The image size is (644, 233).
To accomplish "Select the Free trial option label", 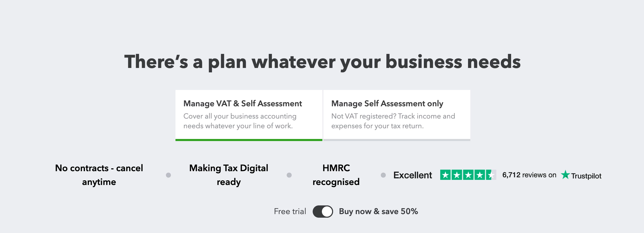I will click(290, 212).
